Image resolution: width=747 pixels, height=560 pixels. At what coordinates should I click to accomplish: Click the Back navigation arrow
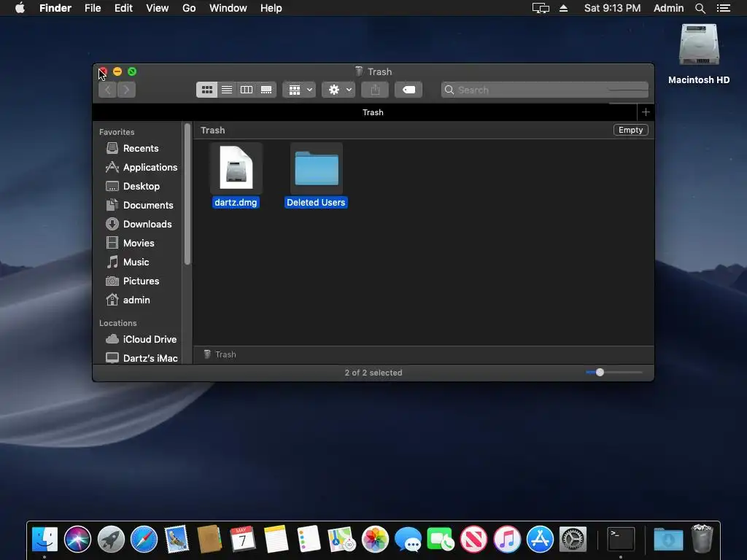click(108, 90)
